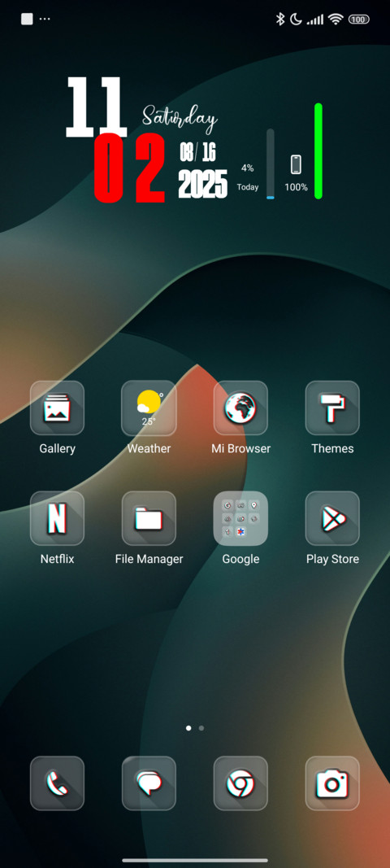Tap the "Netflix" label text

pyautogui.click(x=57, y=559)
